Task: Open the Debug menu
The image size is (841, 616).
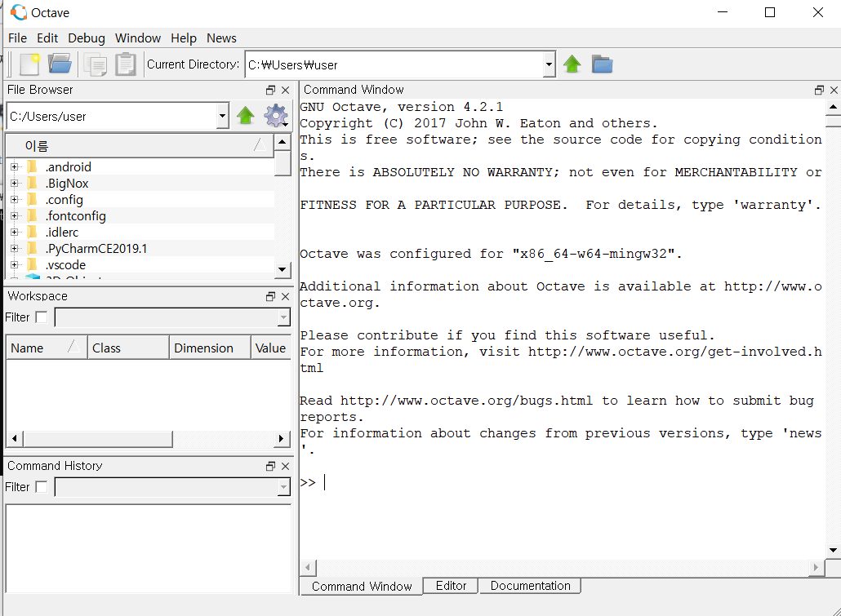Action: 87,38
